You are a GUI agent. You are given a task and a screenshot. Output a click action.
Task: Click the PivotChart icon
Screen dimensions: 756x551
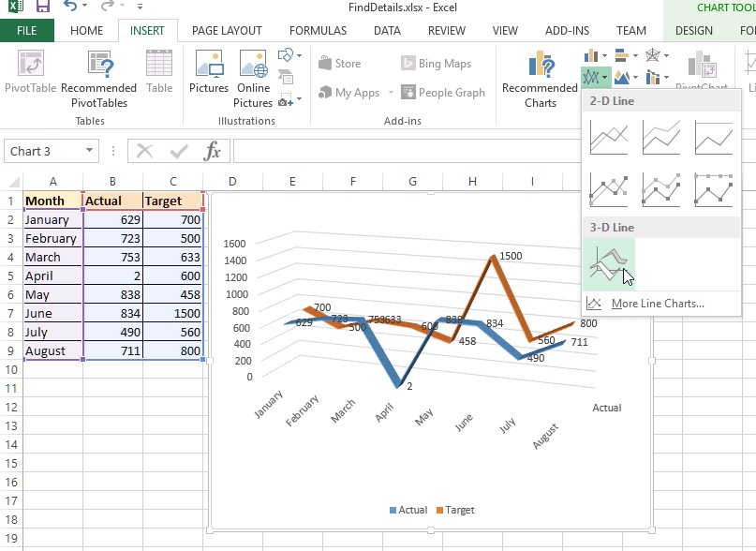click(x=702, y=66)
